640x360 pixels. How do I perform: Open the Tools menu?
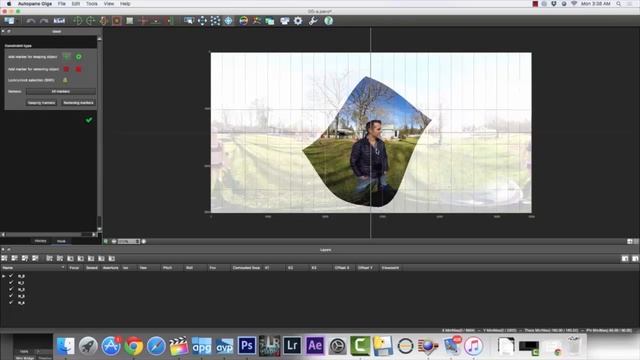pos(92,4)
